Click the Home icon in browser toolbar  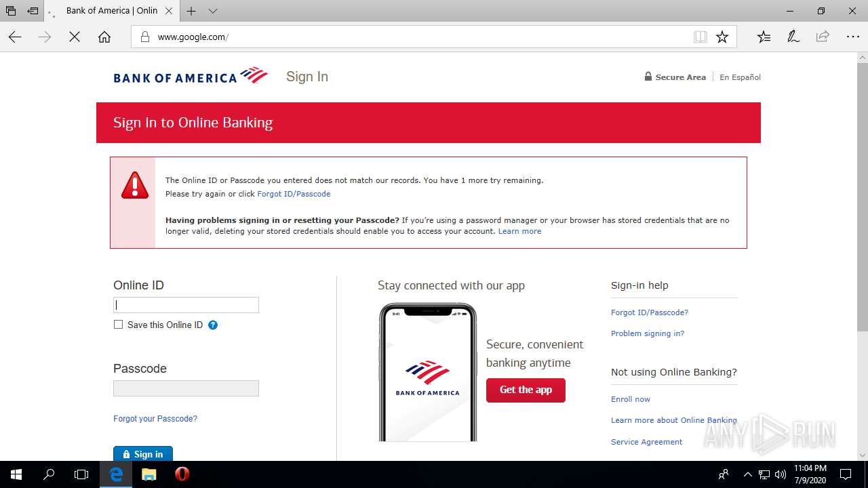tap(104, 37)
